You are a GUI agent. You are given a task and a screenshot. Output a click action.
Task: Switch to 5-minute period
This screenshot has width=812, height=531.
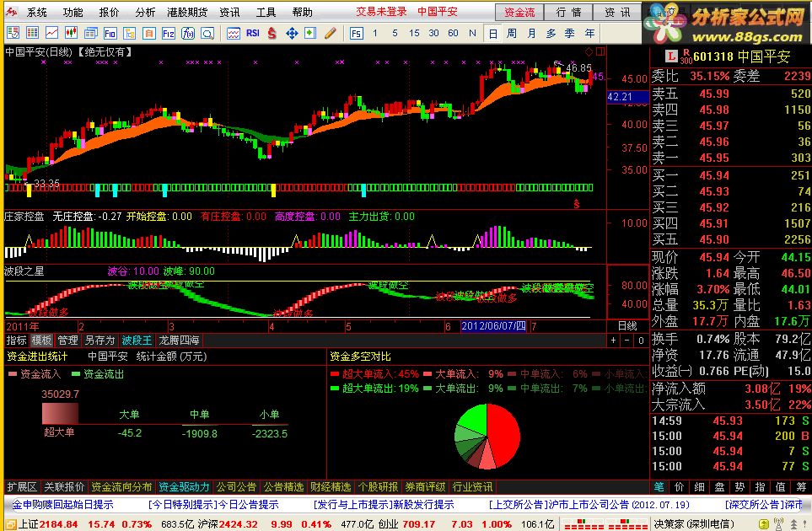click(x=395, y=33)
